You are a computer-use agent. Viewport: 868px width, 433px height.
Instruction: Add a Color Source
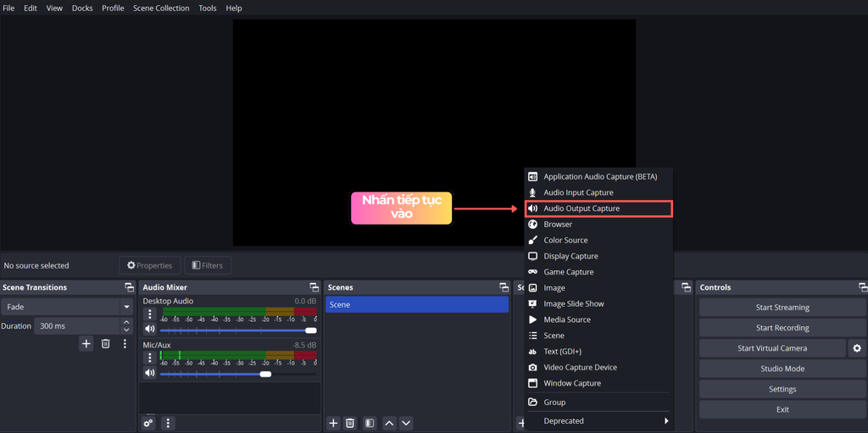pyautogui.click(x=598, y=241)
